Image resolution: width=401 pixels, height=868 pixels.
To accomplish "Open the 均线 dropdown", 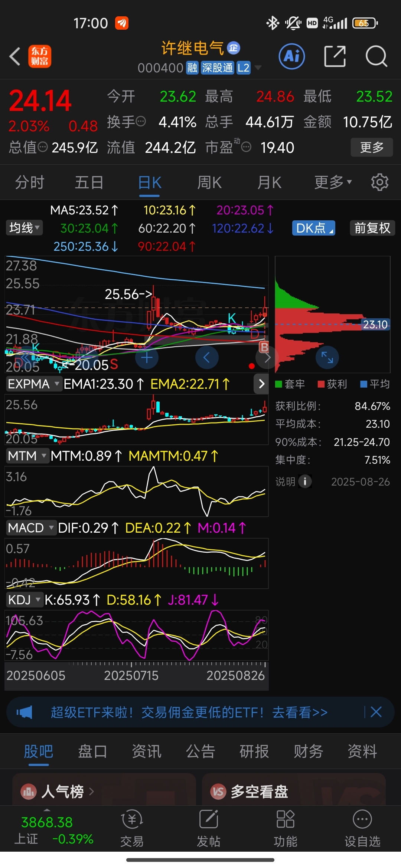I will [25, 227].
